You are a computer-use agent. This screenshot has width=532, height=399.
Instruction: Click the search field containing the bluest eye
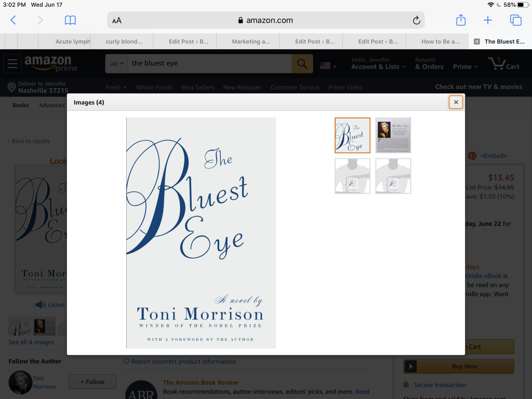[209, 63]
